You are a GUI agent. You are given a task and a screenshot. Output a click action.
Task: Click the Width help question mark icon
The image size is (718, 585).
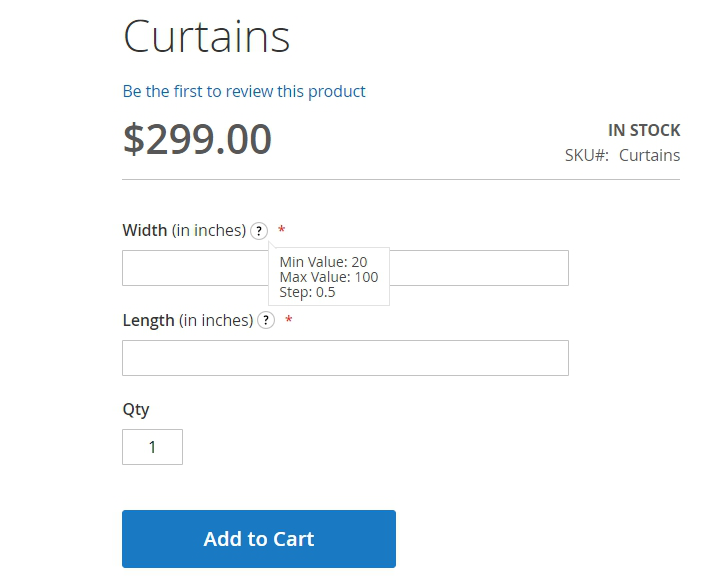(x=259, y=231)
